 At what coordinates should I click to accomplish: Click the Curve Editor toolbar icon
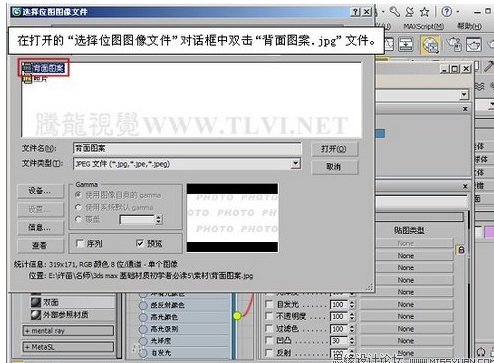[389, 45]
